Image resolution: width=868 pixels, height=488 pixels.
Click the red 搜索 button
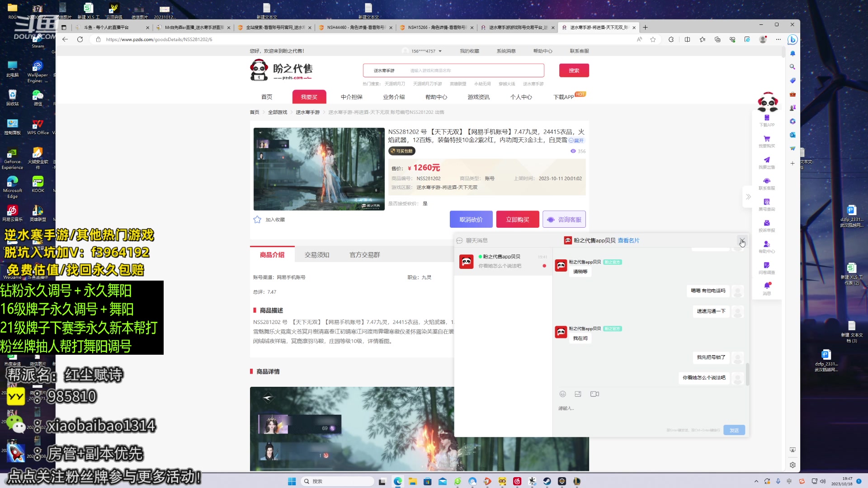[x=574, y=70]
